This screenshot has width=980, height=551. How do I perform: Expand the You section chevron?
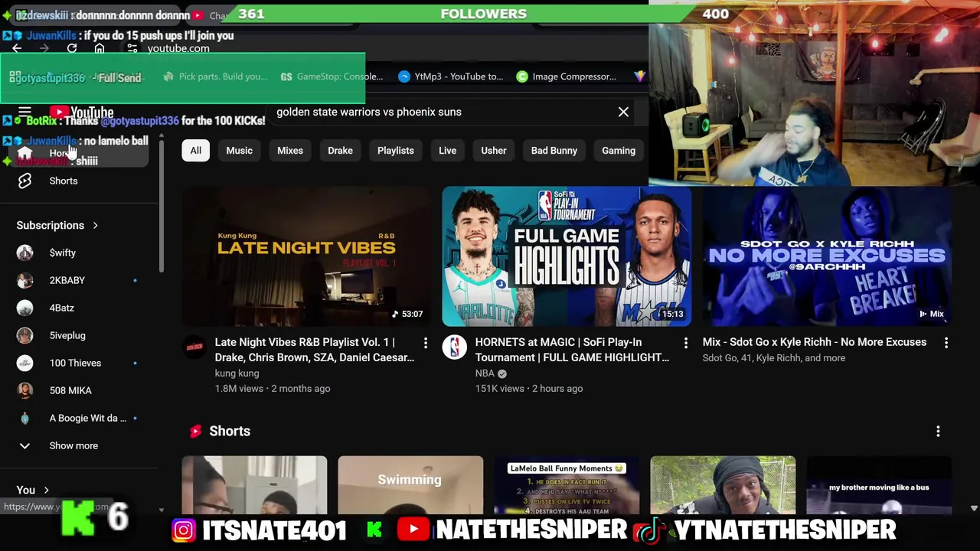click(x=47, y=491)
